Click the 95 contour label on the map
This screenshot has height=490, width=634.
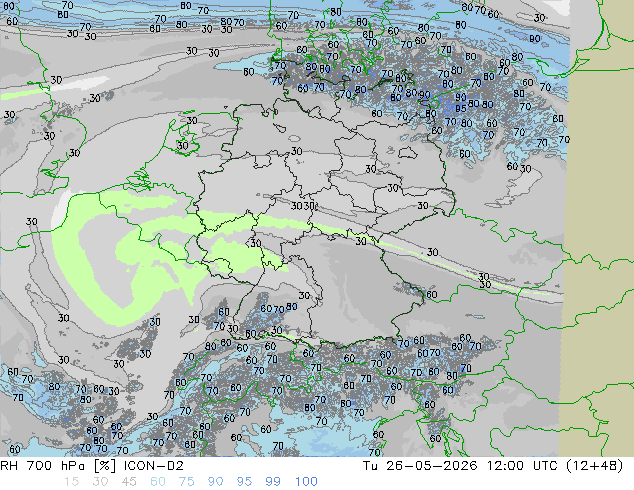tap(461, 108)
